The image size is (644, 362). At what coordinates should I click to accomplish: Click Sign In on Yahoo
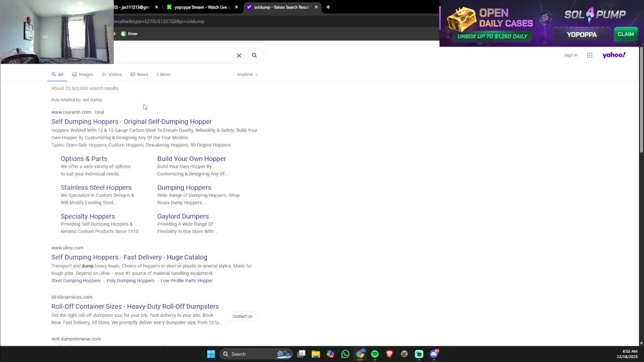click(x=571, y=55)
